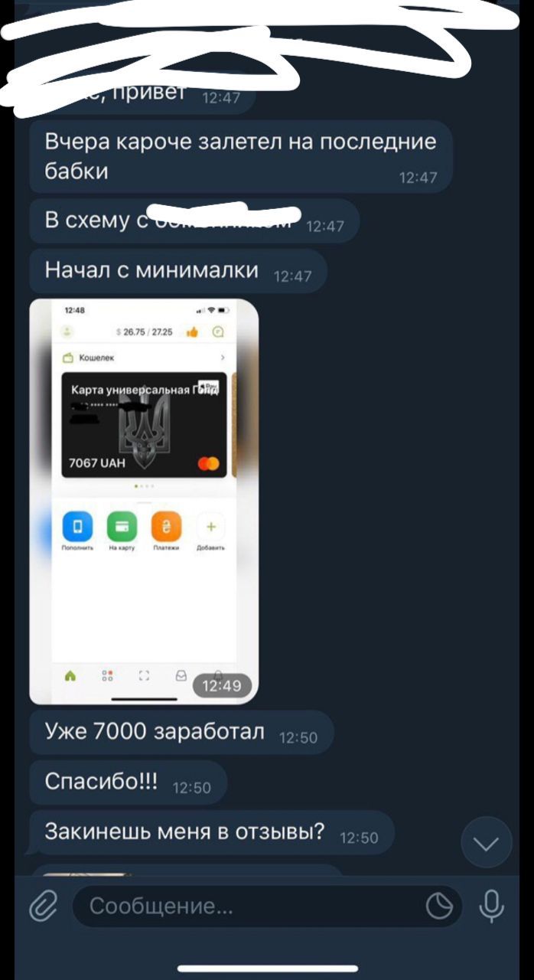Tap the Спасибо!!! message bubble
Screen dimensions: 534x980
point(129,782)
